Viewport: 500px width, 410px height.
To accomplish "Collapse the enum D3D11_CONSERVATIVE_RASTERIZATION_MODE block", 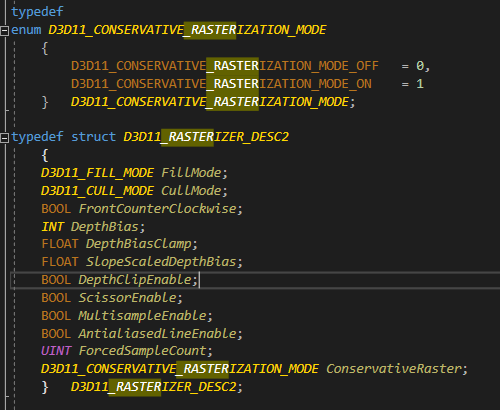I will point(4,31).
